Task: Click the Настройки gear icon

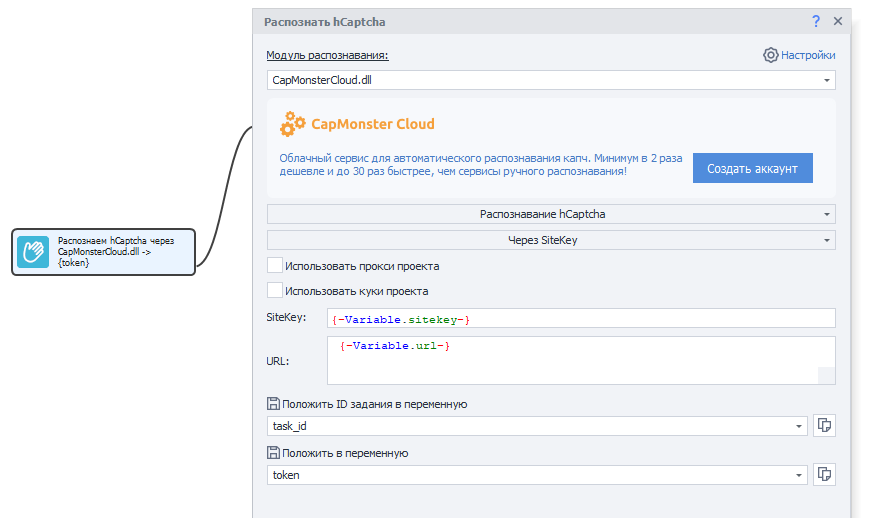Action: point(770,55)
